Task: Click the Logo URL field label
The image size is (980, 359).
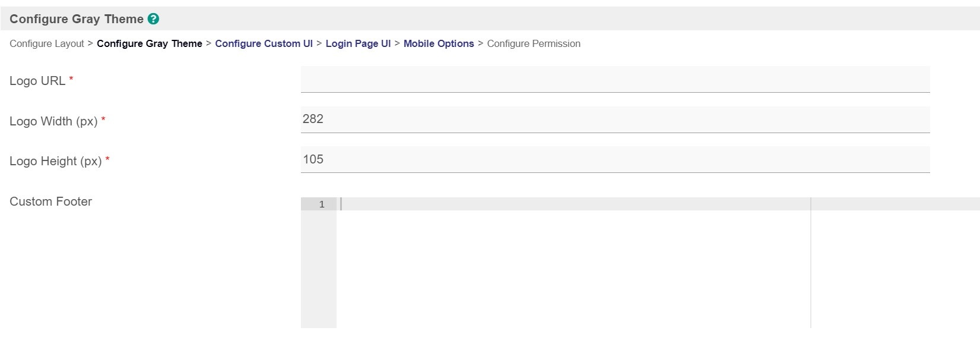Action: click(x=37, y=81)
